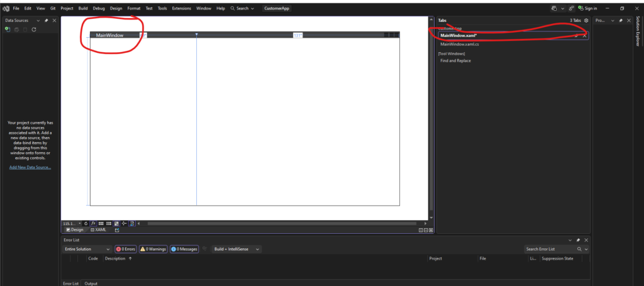
Task: Close the MainWindow.xaml* tab
Action: 584,36
